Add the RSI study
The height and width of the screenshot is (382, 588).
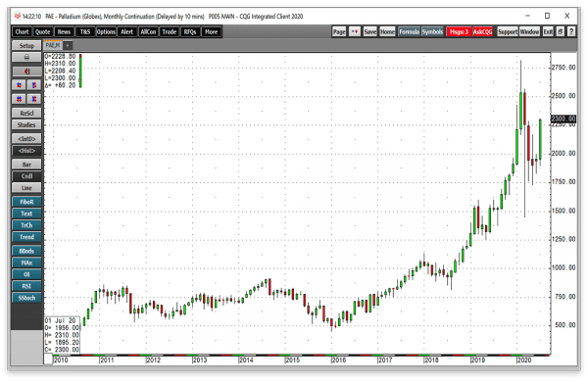[x=26, y=286]
